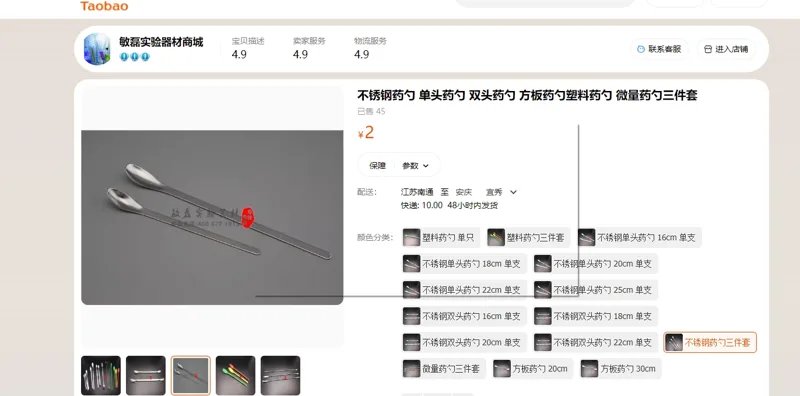Select option 不锈钢单头药勺 16cm 单支
The height and width of the screenshot is (396, 800).
coord(639,237)
